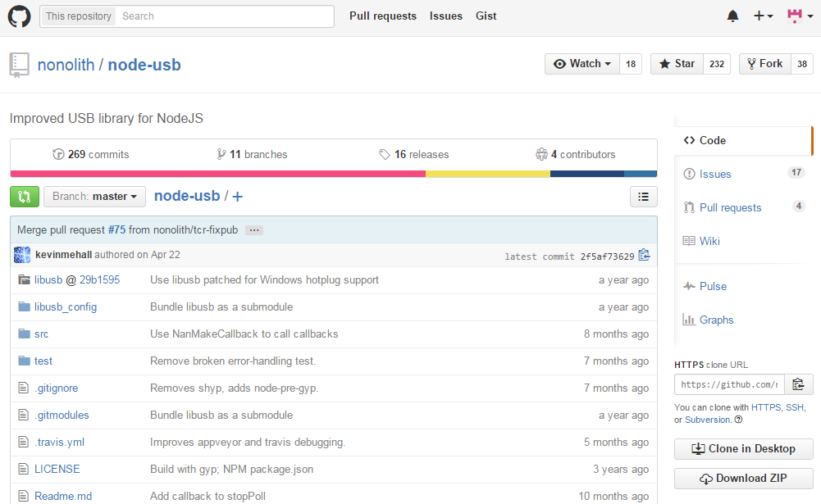Open the create new plus dropdown
The height and width of the screenshot is (504, 821).
(x=763, y=16)
